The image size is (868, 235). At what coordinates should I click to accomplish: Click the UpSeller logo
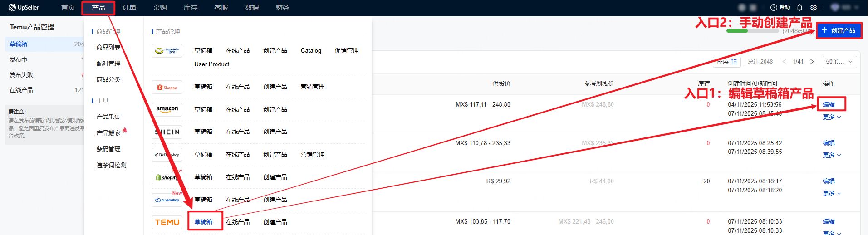point(24,8)
